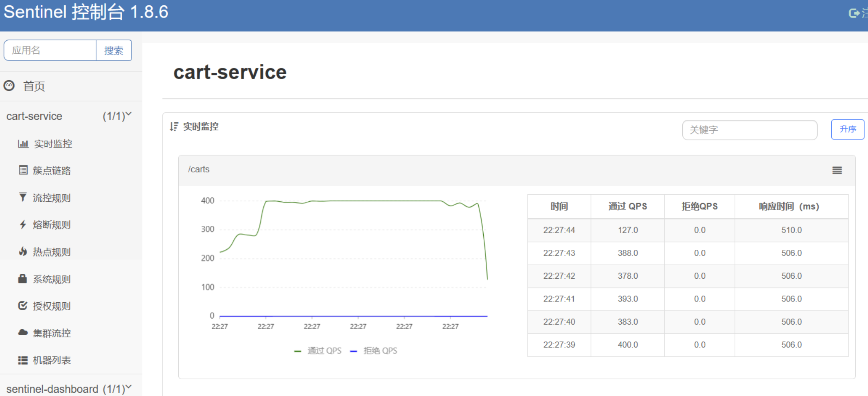This screenshot has width=868, height=396.
Task: Go to 集群流控 in the sidebar
Action: point(52,333)
